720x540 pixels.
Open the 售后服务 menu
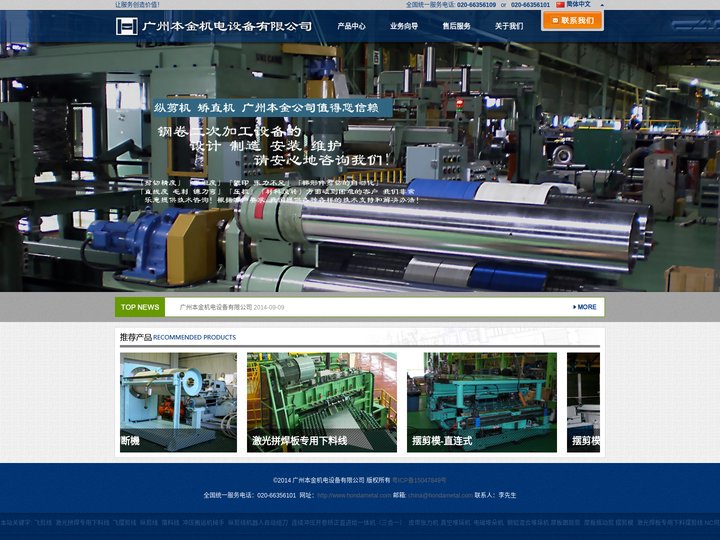456,26
